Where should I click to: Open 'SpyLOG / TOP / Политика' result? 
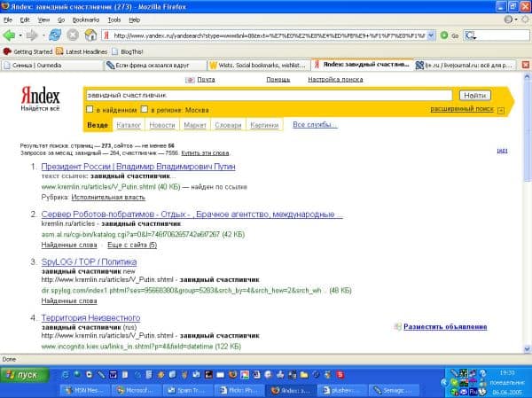point(89,262)
